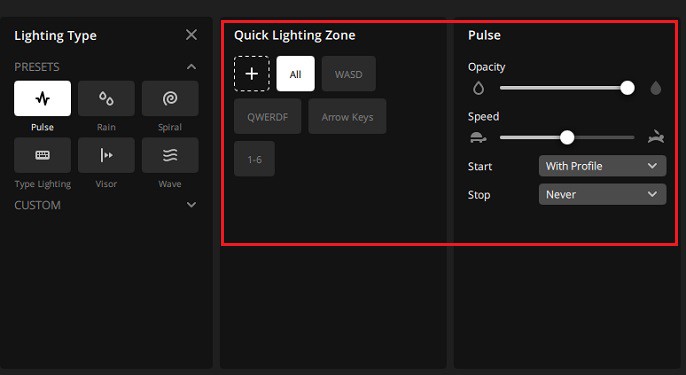Image resolution: width=686 pixels, height=375 pixels.
Task: Select the WASD lighting zone
Action: tap(349, 74)
